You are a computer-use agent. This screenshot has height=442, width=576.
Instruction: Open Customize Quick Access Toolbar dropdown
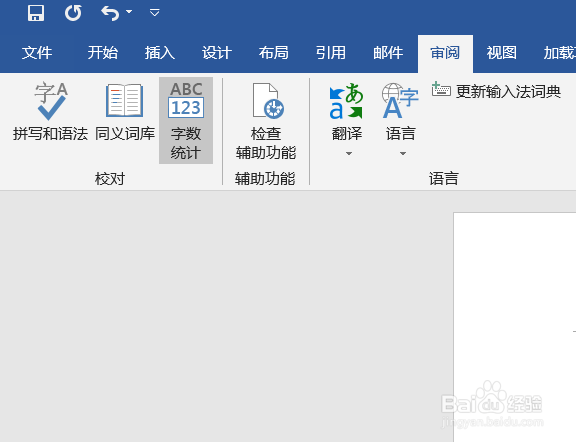pos(155,13)
